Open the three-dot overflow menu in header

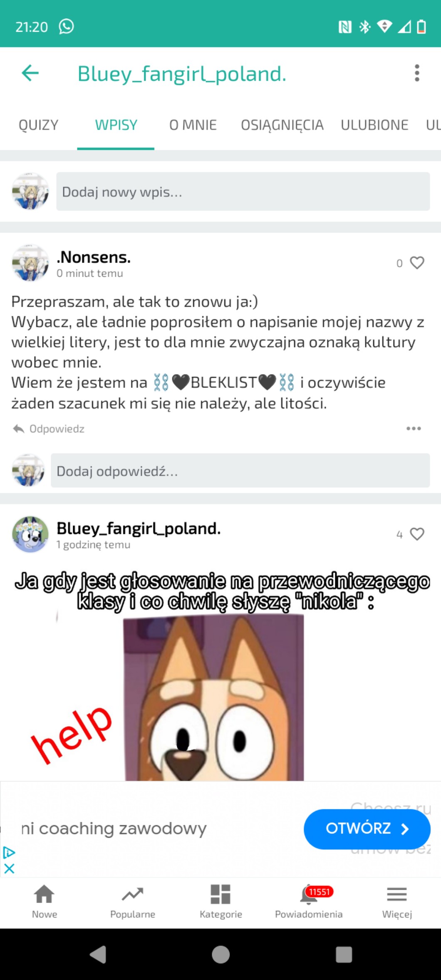click(x=417, y=73)
